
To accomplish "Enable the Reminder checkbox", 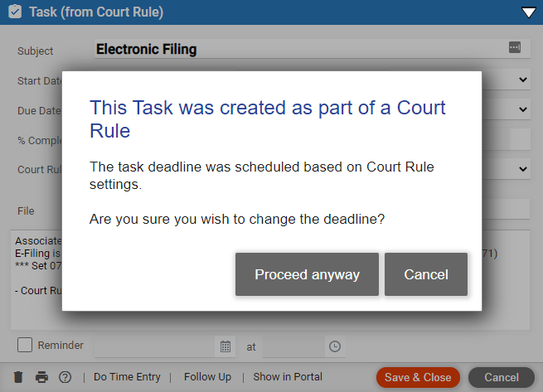I will 25,345.
